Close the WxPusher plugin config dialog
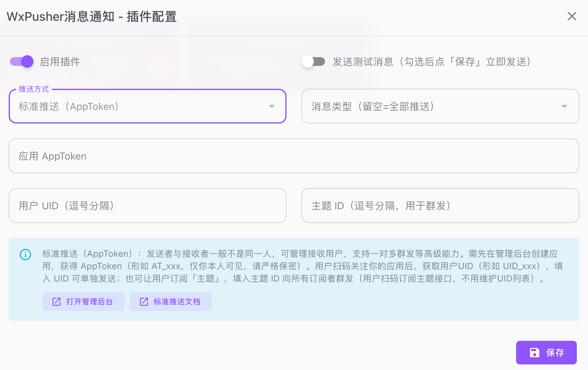 (572, 16)
